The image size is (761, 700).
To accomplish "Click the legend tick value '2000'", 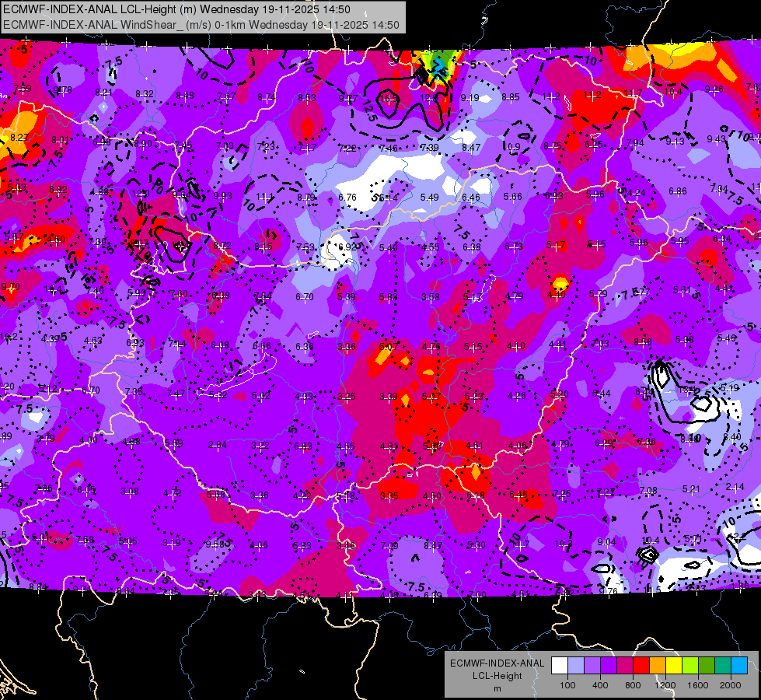I will click(731, 685).
